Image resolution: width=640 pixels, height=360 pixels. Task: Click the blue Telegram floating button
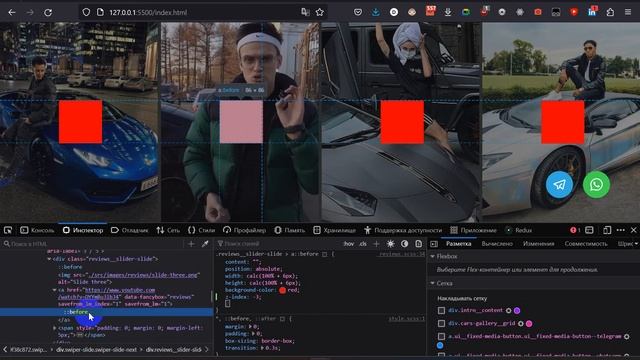(x=559, y=184)
